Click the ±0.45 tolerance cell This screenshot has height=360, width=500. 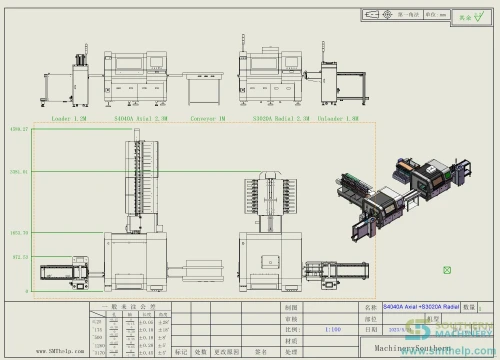146,353
